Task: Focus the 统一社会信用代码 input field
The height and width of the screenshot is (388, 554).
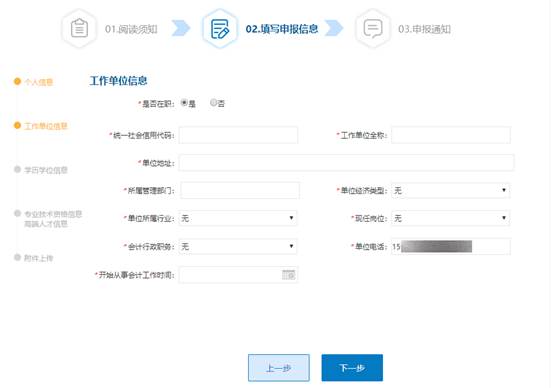Action: pyautogui.click(x=238, y=135)
